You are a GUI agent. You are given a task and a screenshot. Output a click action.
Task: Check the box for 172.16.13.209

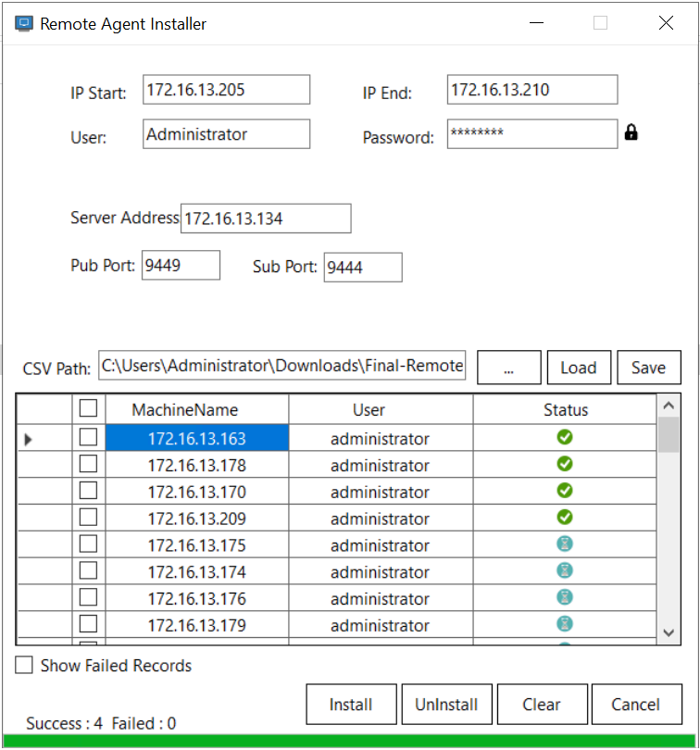coord(88,517)
